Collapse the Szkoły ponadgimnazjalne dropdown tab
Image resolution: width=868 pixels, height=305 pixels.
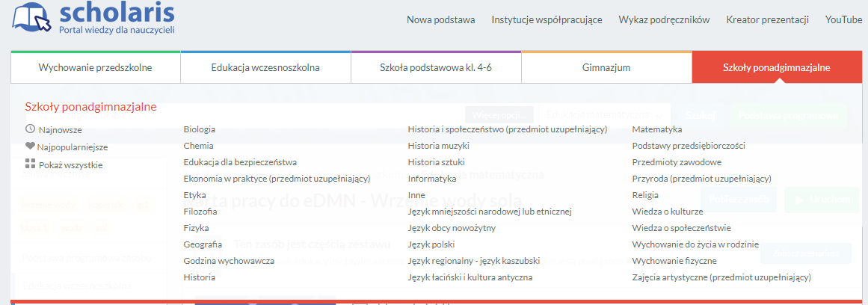coord(776,68)
